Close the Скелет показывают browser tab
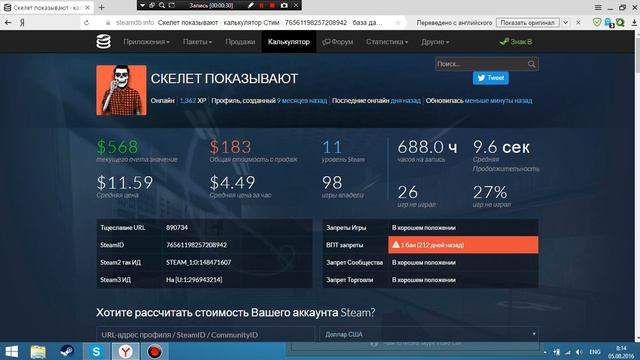Screen dimensions: 640x360 [x=87, y=8]
